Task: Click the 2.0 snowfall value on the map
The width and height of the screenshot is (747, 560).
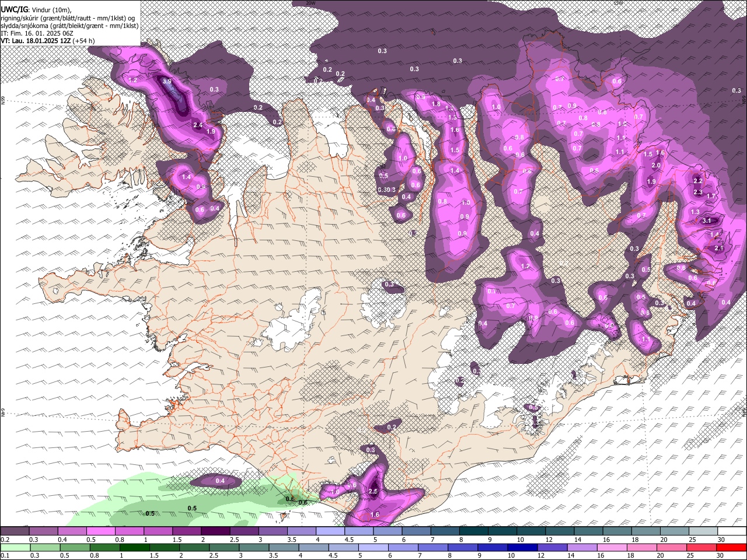Action: 655,166
